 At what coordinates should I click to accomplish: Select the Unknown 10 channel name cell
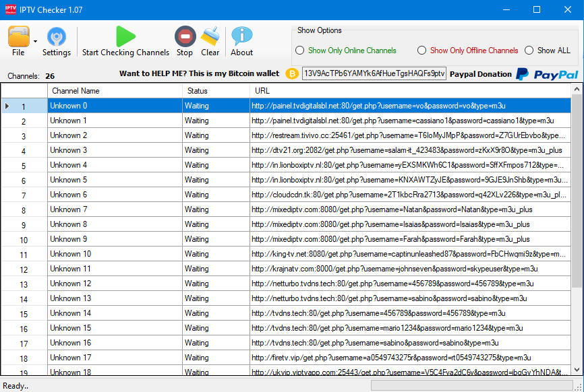pyautogui.click(x=115, y=254)
